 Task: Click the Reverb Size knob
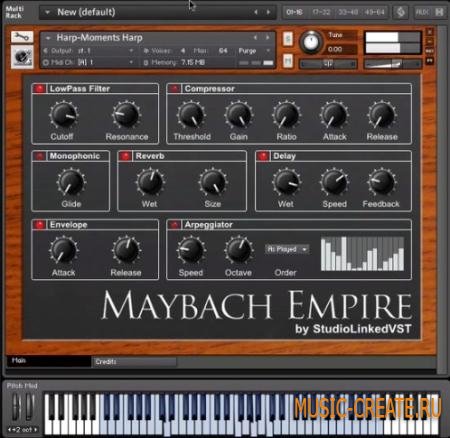coord(213,182)
